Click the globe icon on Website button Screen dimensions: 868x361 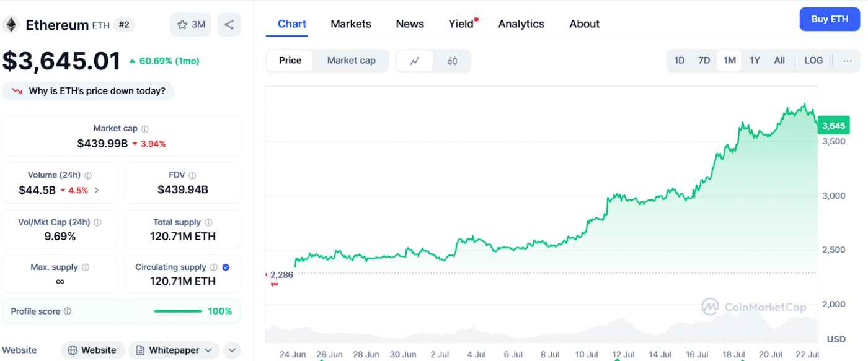73,350
